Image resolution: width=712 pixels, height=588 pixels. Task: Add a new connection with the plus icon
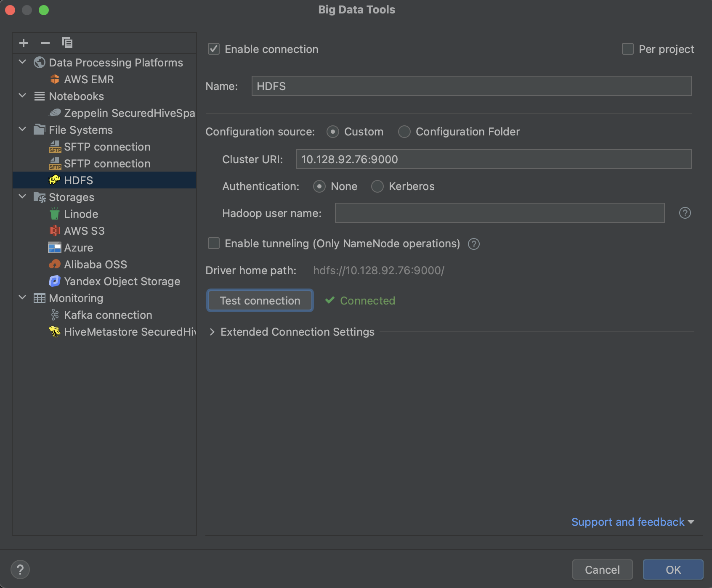click(x=24, y=42)
